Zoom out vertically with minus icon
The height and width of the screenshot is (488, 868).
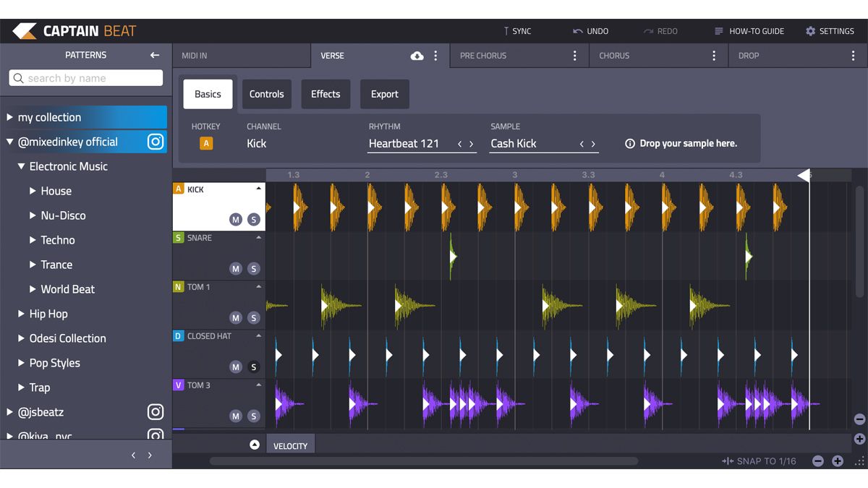tap(859, 419)
